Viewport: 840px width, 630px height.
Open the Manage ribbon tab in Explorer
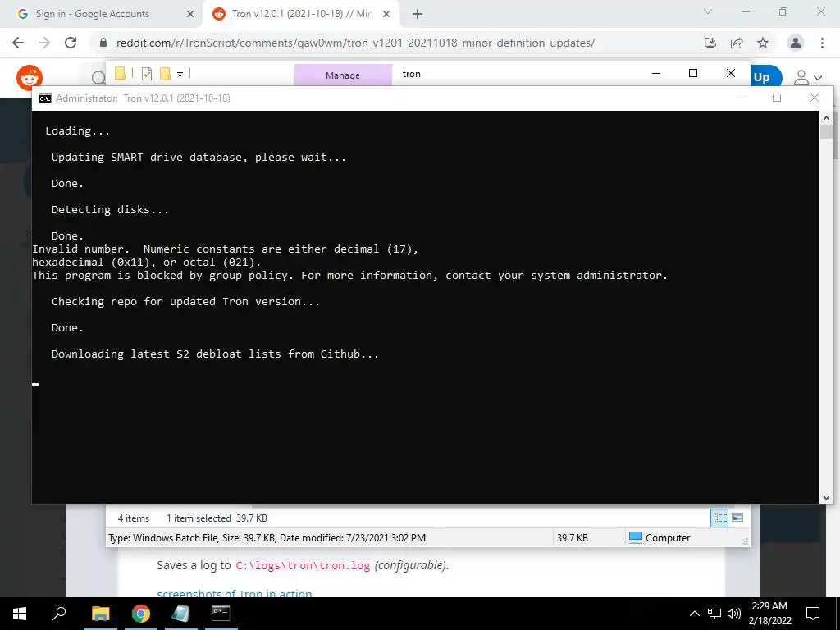pos(343,75)
